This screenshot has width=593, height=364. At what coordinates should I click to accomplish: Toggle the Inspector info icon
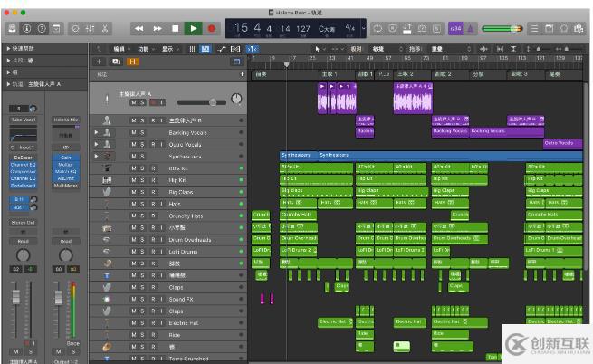[26, 29]
